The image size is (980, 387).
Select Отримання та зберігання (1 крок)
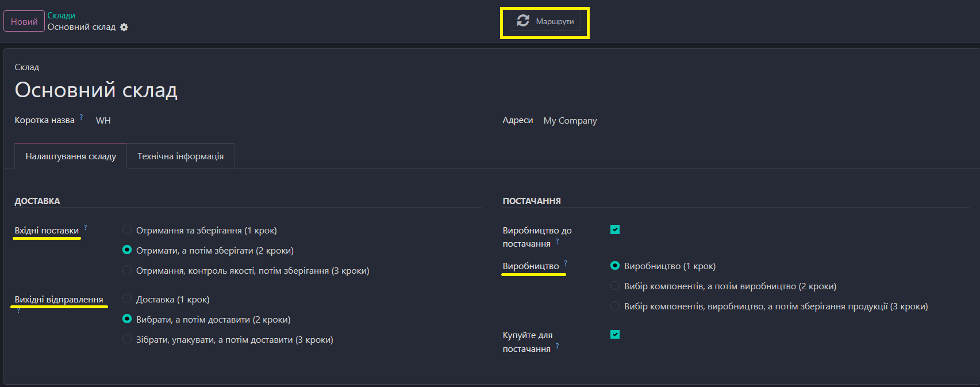[x=127, y=230]
